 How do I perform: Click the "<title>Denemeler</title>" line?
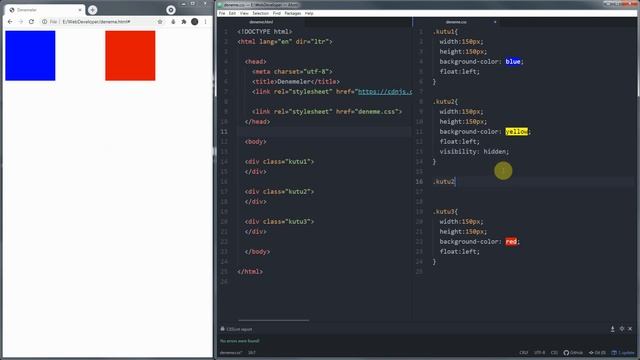[x=296, y=82]
